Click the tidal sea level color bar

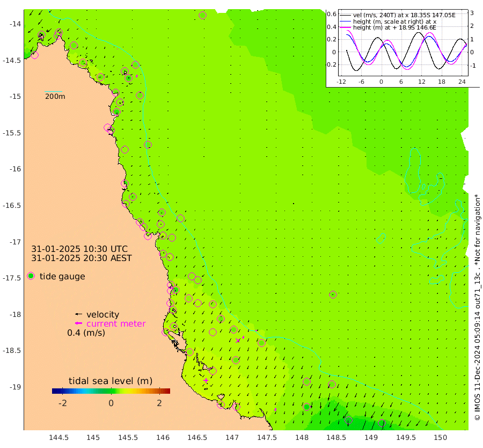111,391
